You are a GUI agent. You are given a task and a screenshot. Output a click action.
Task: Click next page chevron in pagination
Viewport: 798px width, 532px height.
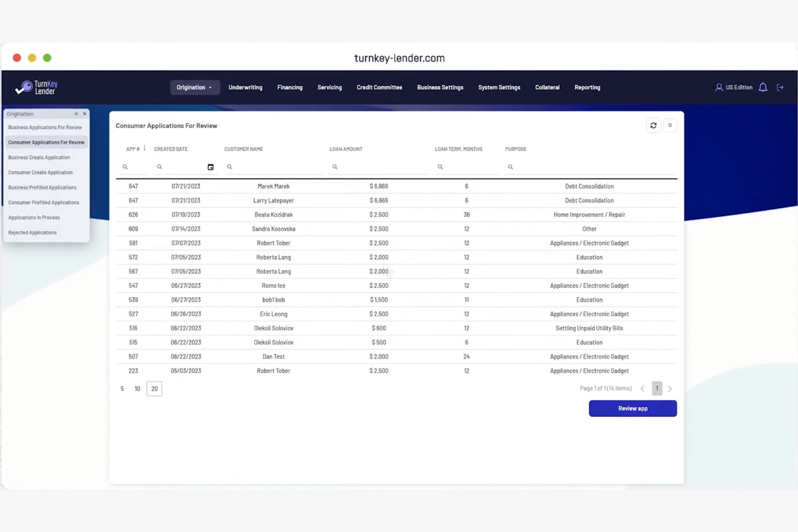(670, 388)
